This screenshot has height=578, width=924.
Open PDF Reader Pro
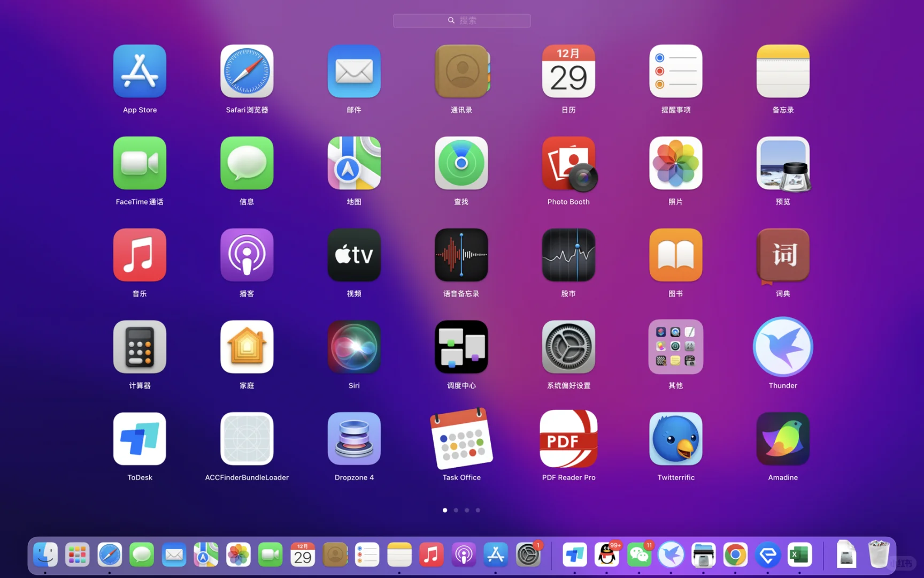(x=568, y=438)
